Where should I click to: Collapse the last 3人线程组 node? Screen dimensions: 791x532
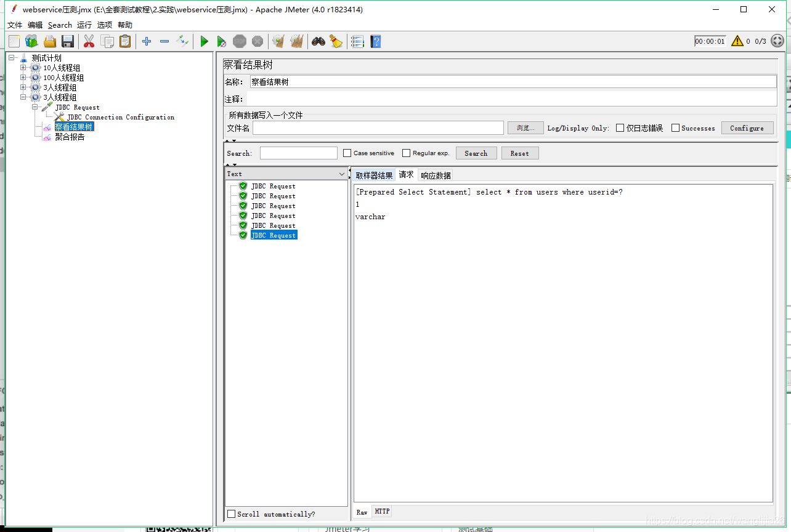pos(23,97)
